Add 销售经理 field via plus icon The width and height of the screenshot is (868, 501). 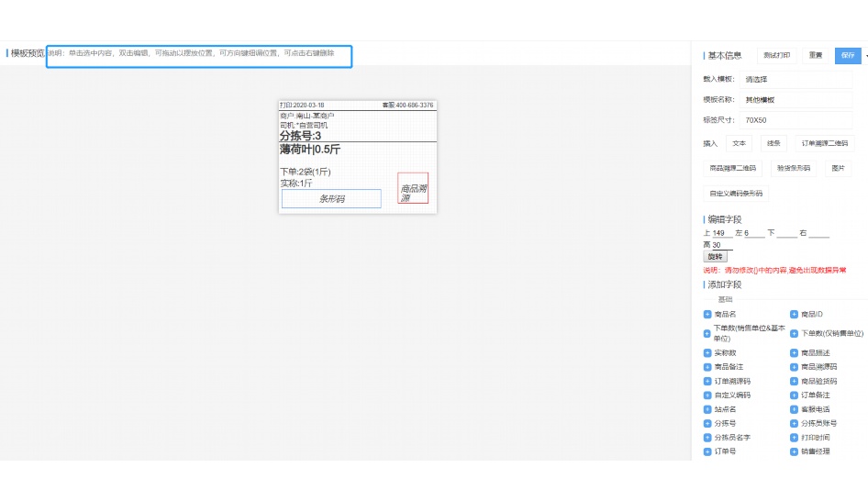(x=795, y=451)
